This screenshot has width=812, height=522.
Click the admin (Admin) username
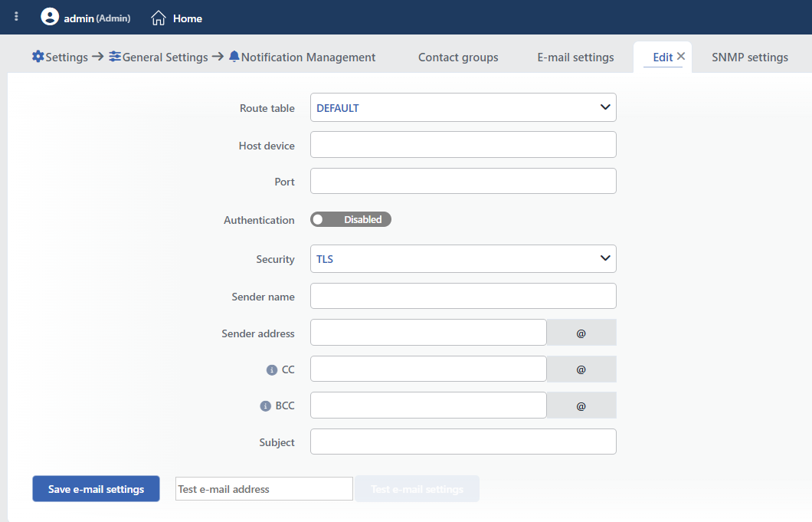click(97, 18)
